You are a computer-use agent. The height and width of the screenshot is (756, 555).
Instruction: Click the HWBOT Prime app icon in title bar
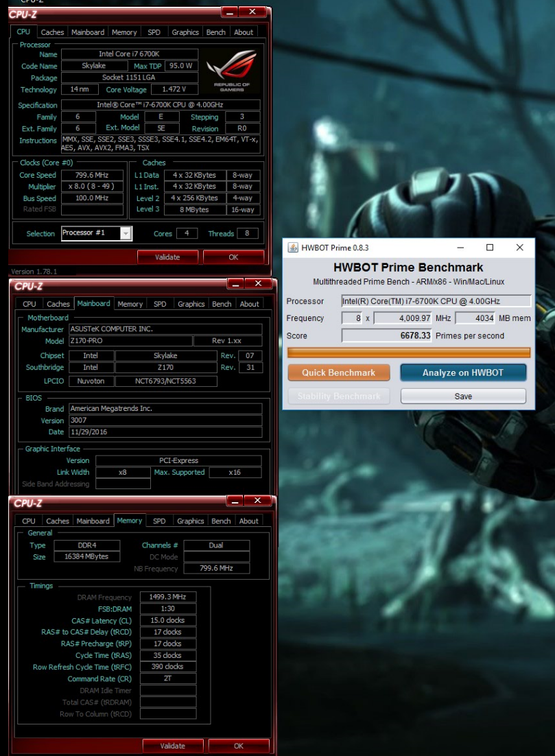pyautogui.click(x=293, y=248)
